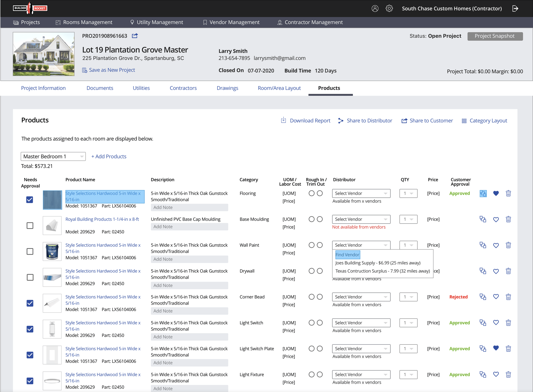Open the settings gear in the top bar
Screen dimensions: 533x392
tap(389, 8)
